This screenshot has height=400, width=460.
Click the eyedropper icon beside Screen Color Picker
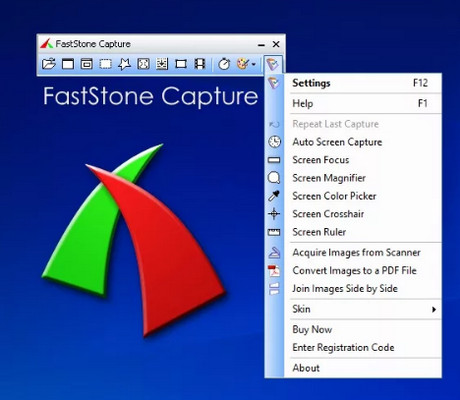pyautogui.click(x=274, y=196)
